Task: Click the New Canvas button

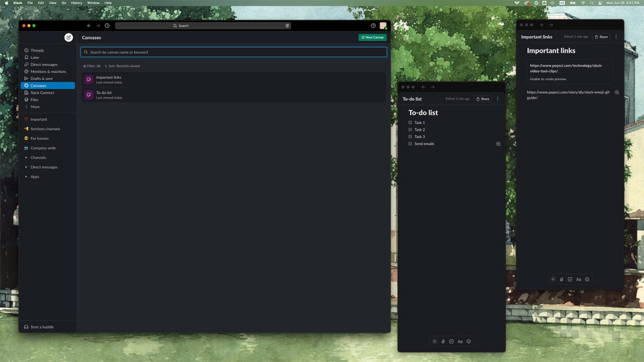Action: pos(372,37)
